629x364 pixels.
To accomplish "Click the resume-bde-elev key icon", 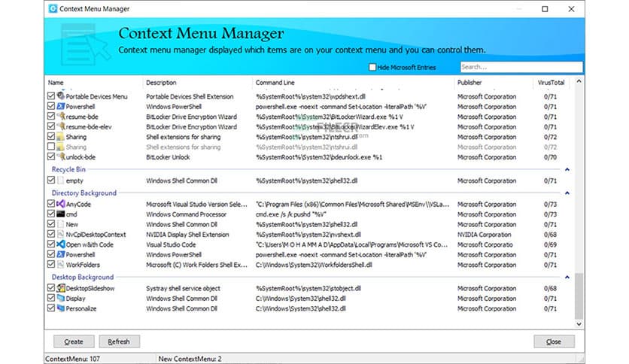I will click(x=61, y=126).
